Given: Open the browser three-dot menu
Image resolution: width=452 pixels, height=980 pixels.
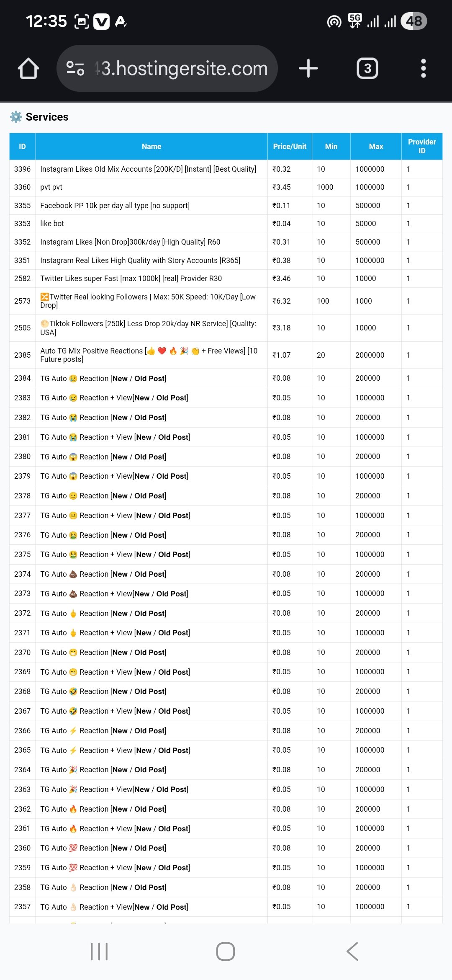Looking at the screenshot, I should pyautogui.click(x=423, y=68).
